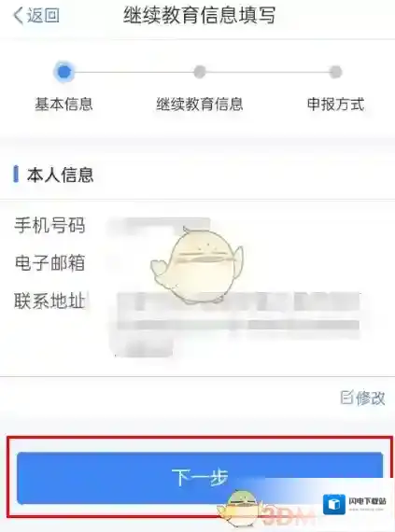Screen dimensions: 395x532
Task: Click the 闪电下载站 blue cube logo
Action: click(x=334, y=503)
